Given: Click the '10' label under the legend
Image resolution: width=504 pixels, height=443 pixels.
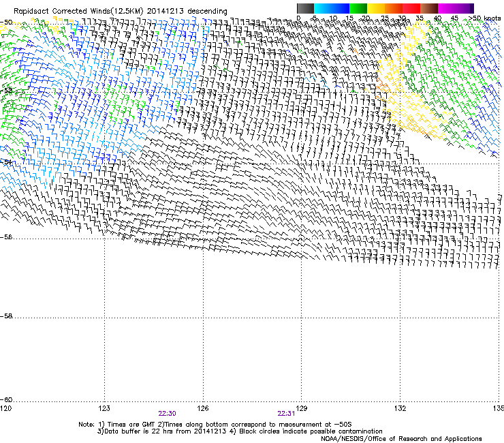Looking at the screenshot, I should tap(333, 18).
